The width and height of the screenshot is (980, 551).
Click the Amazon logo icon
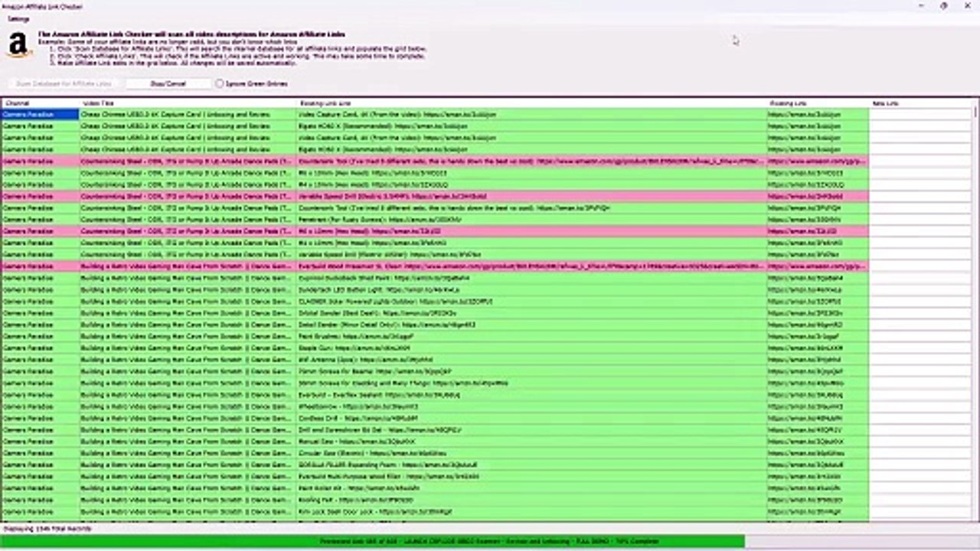[x=18, y=46]
